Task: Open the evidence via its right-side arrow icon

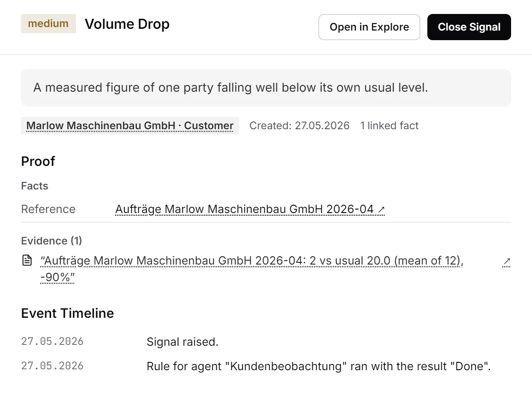Action: coord(506,261)
